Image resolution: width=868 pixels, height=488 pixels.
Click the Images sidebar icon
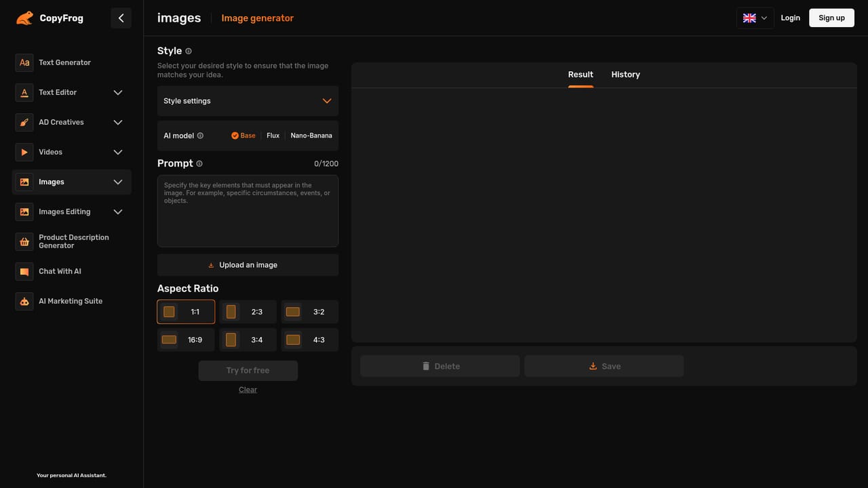tap(24, 182)
